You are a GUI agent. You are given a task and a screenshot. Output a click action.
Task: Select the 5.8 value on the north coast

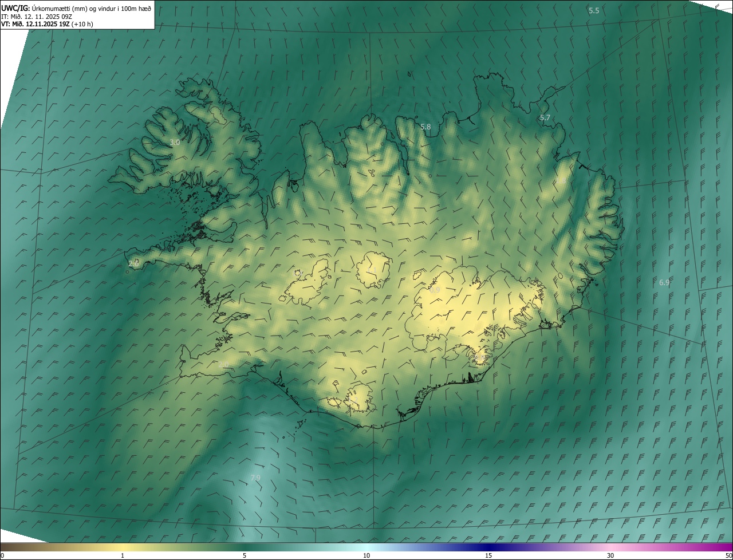pyautogui.click(x=425, y=127)
